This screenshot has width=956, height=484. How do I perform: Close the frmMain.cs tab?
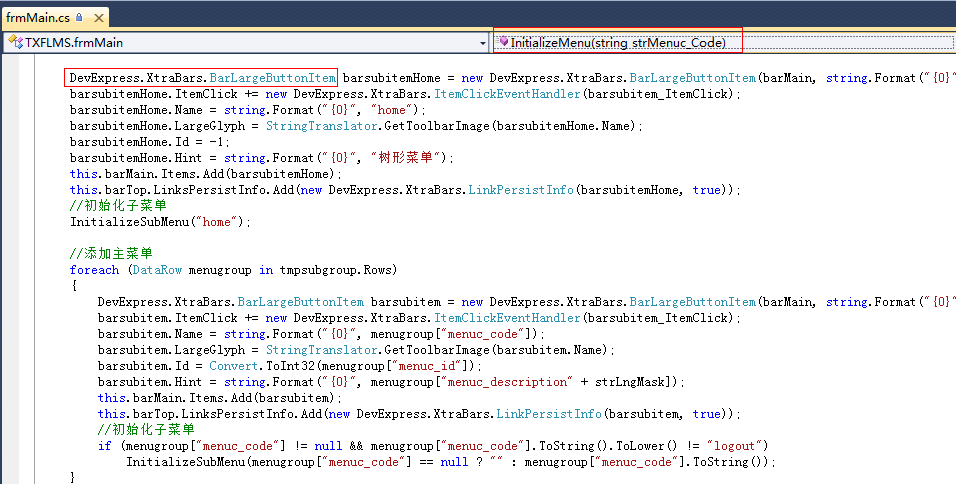(99, 18)
